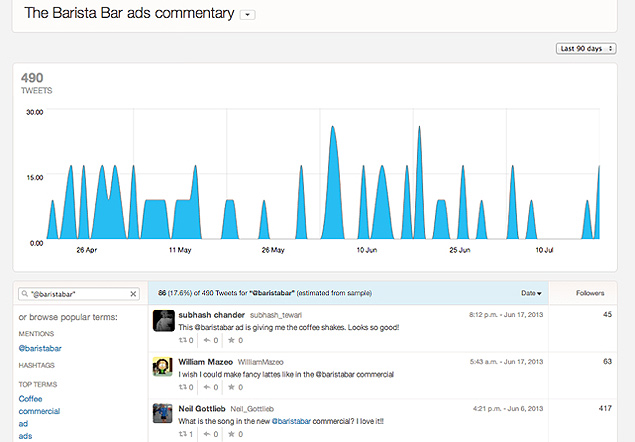Click the @baristabar search field
The image size is (635, 442).
[x=79, y=294]
